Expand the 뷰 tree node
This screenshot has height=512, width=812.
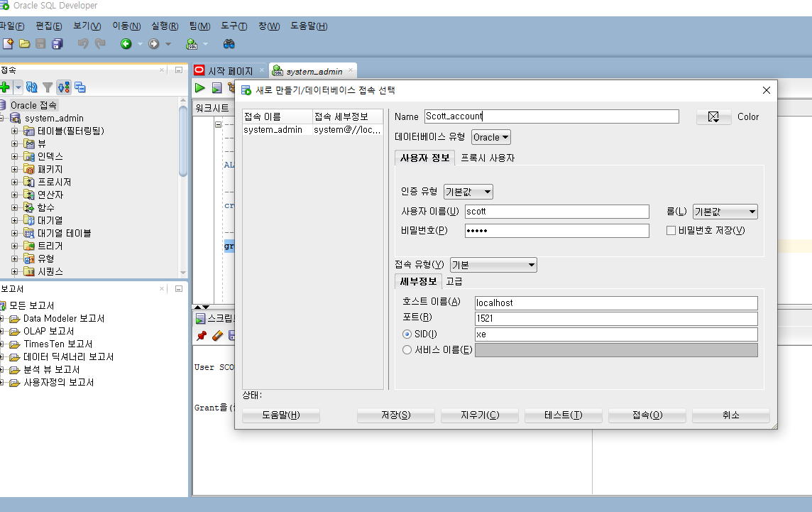(14, 143)
